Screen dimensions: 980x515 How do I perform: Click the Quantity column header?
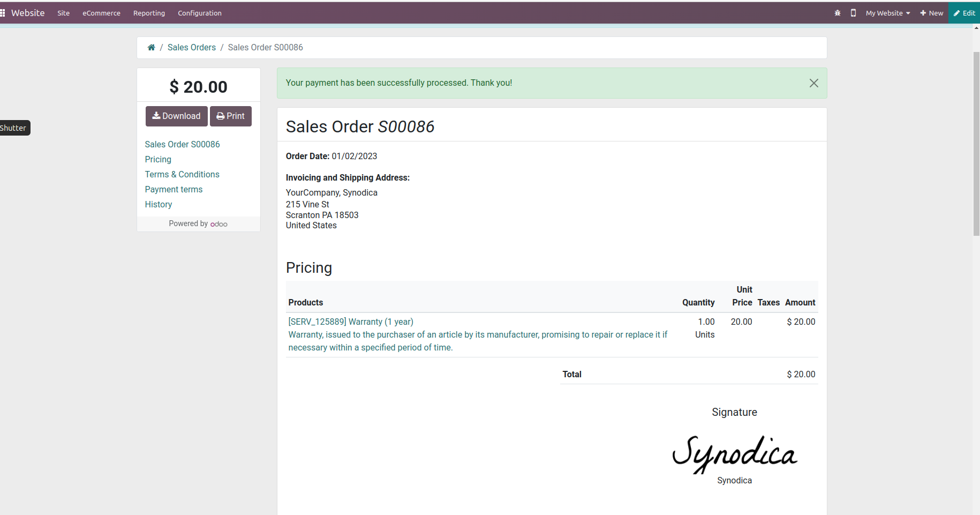[698, 302]
